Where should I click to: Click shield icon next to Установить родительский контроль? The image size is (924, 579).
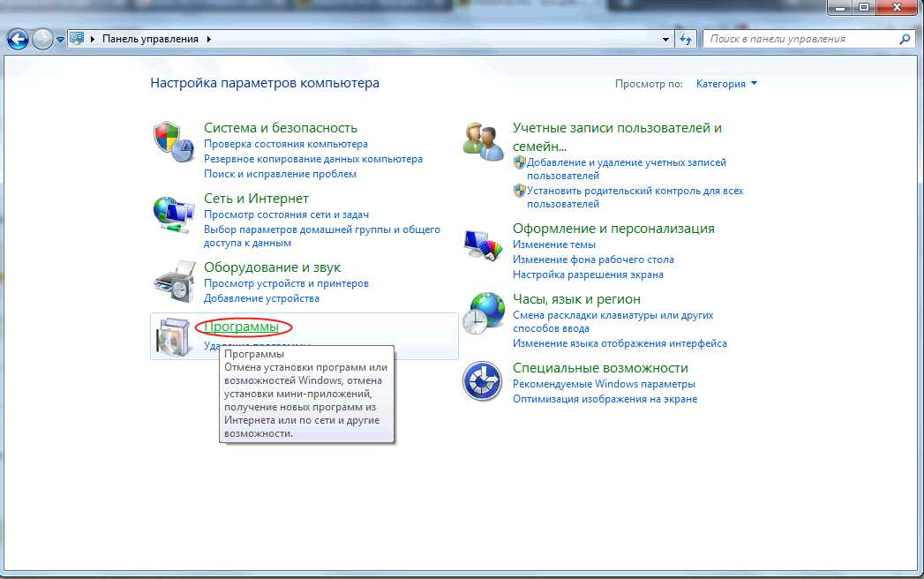pos(519,190)
